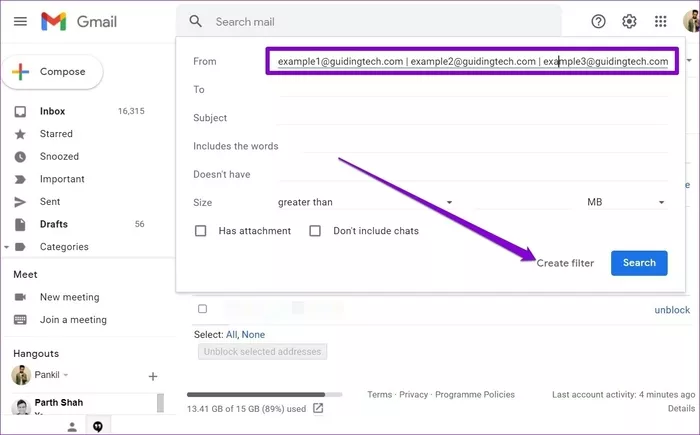Open the MB unit dropdown
700x435 pixels.
pos(626,202)
